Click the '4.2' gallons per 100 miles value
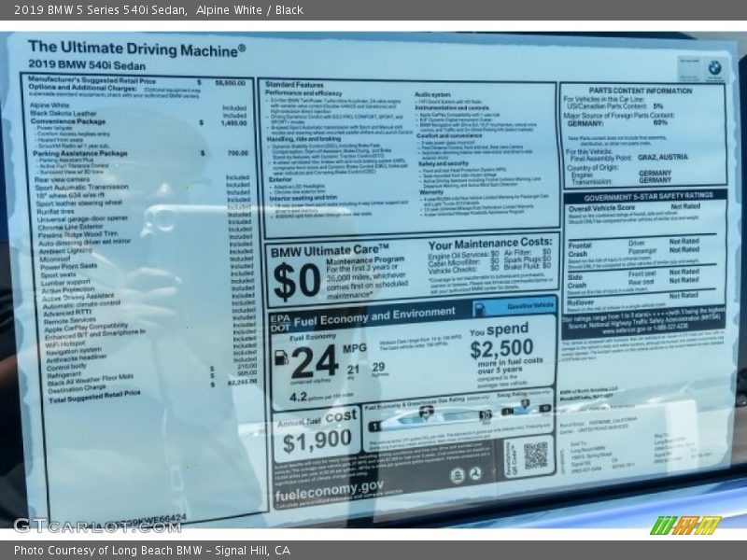This screenshot has height=560, width=747. [298, 398]
